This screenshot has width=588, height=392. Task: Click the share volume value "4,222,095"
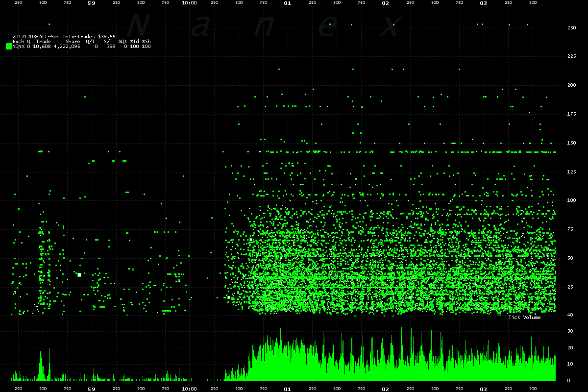[67, 46]
